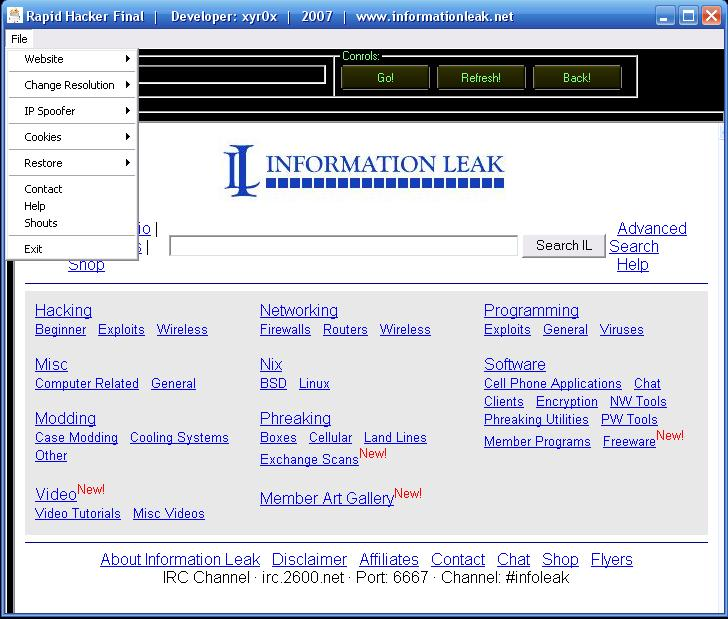The width and height of the screenshot is (728, 619).
Task: Open Phreaking Utilities link
Action: click(x=536, y=420)
